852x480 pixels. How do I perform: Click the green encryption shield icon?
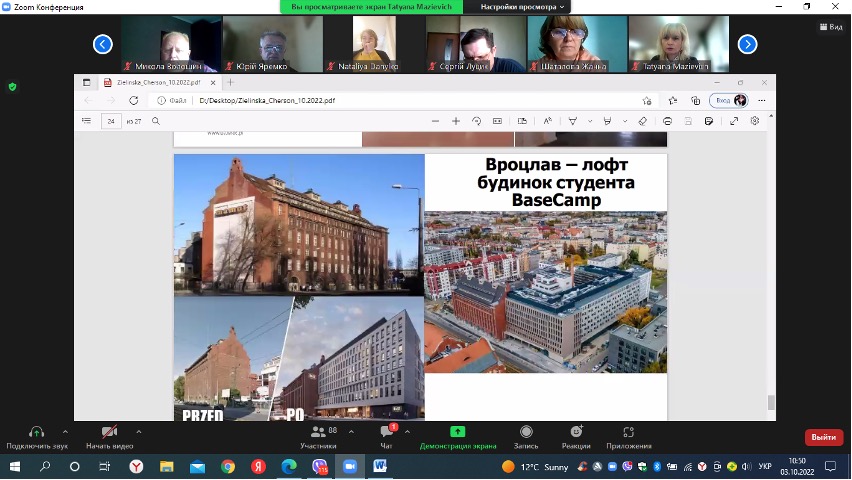(x=12, y=86)
